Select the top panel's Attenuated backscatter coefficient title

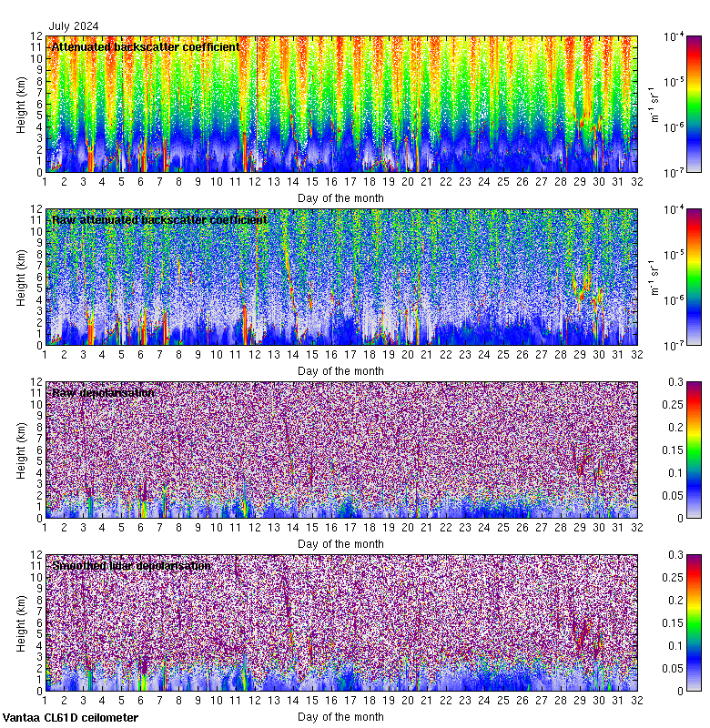tap(146, 47)
